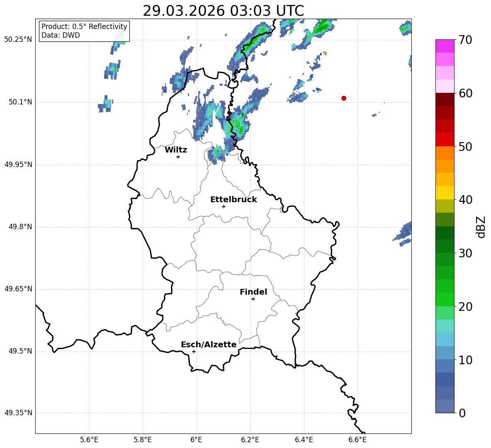491x448 pixels.
Task: Click the 6.2°E longitude tick label
Action: tap(250, 440)
